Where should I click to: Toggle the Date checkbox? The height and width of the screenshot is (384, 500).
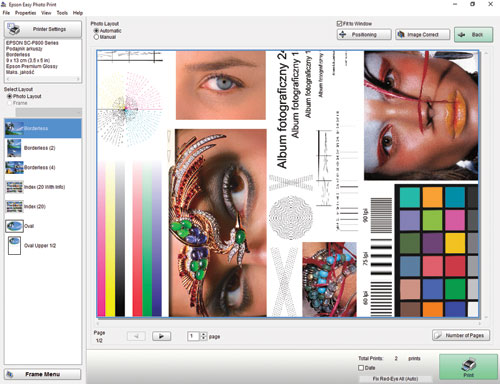[x=361, y=368]
